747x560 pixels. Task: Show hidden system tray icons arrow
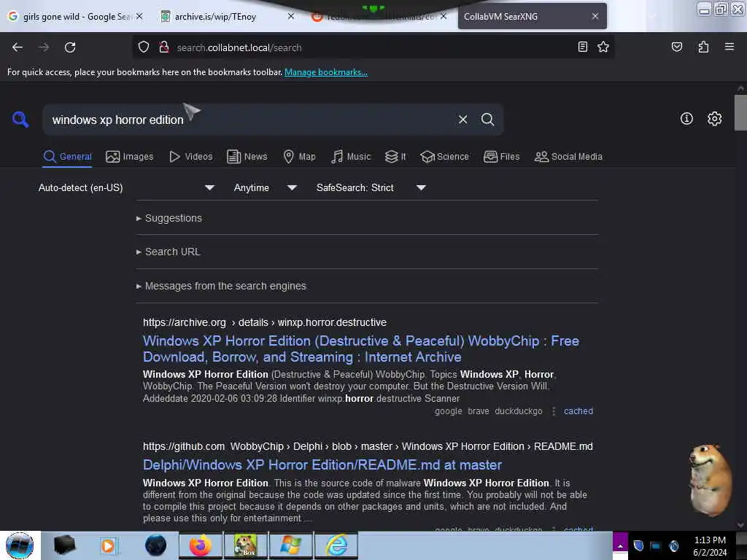click(x=620, y=545)
